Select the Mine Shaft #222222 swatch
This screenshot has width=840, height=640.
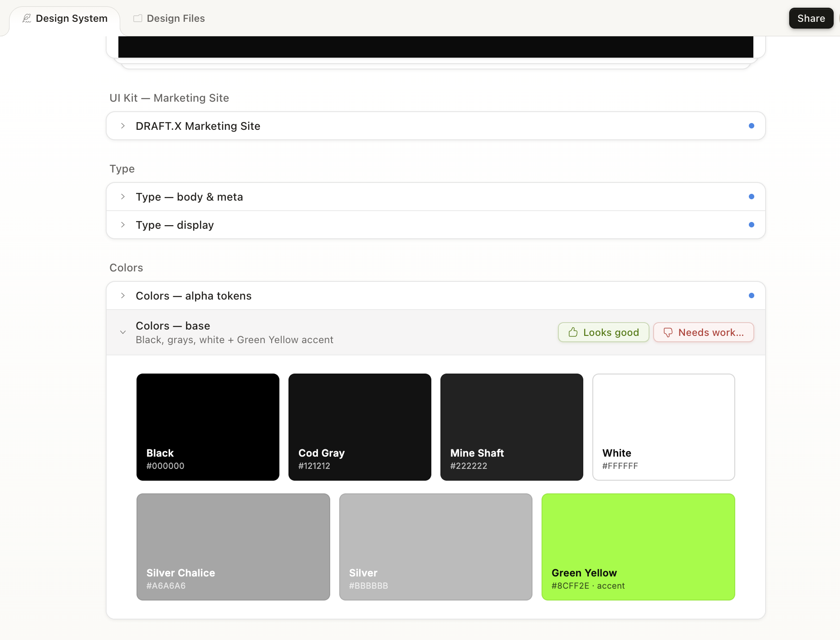click(x=512, y=427)
